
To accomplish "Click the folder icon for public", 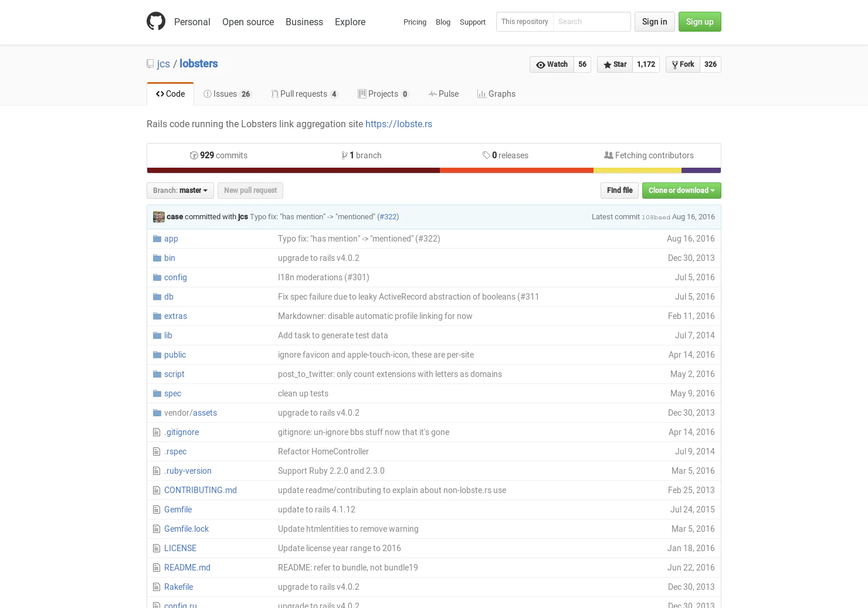I will tap(157, 355).
